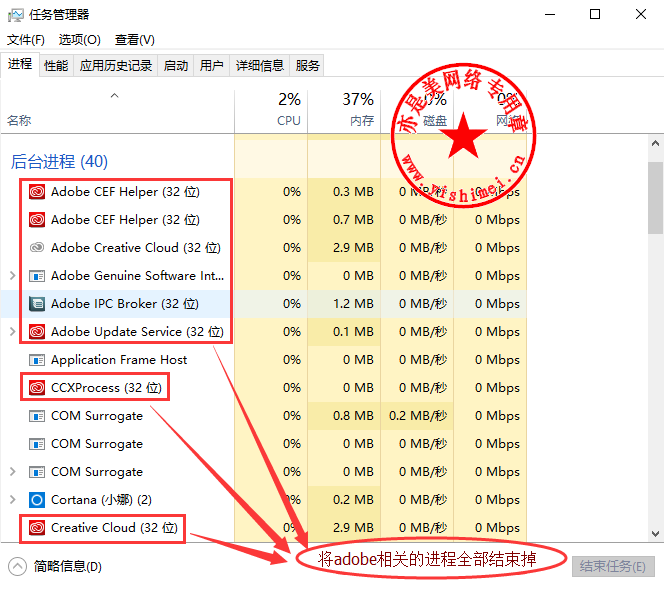Click the Cortana blue circle icon

(x=37, y=500)
